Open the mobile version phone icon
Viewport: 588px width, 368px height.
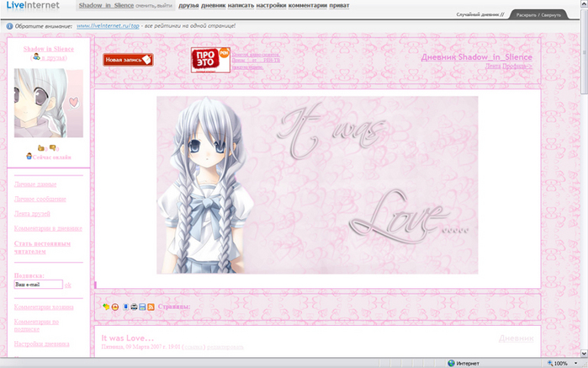(x=125, y=307)
